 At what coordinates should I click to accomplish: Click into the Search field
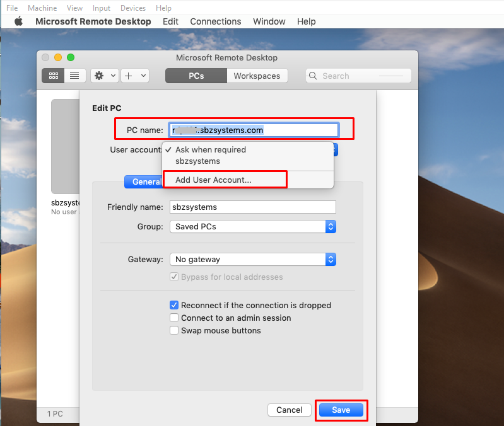(358, 76)
